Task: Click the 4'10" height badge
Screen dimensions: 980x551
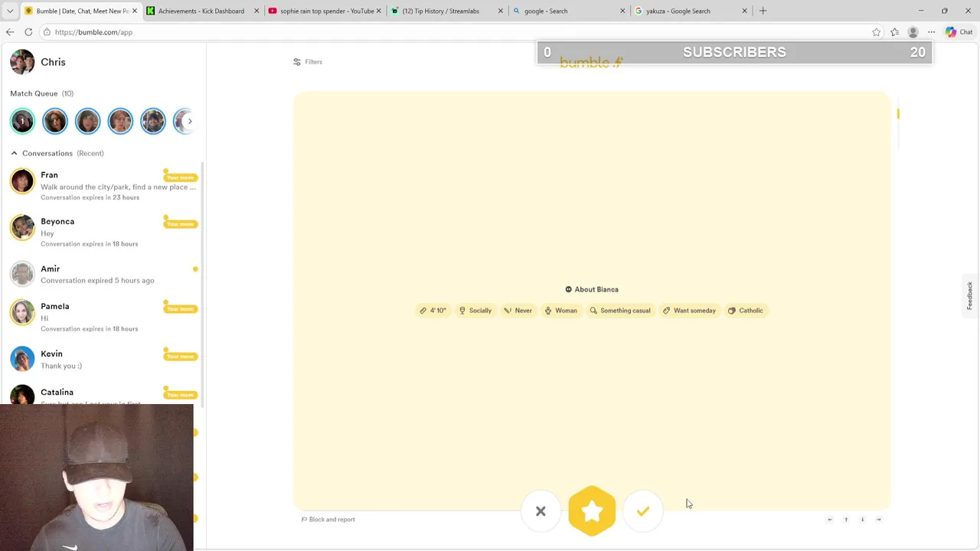Action: (x=433, y=311)
